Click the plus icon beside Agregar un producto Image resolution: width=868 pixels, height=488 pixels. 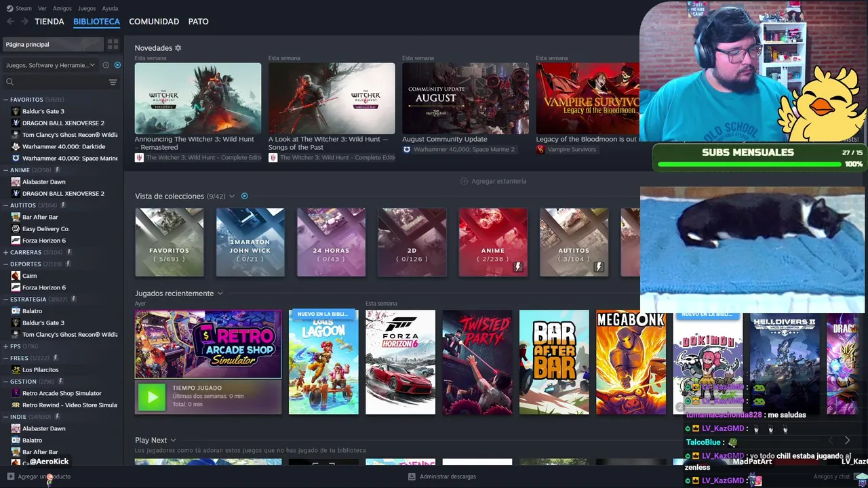[10, 476]
